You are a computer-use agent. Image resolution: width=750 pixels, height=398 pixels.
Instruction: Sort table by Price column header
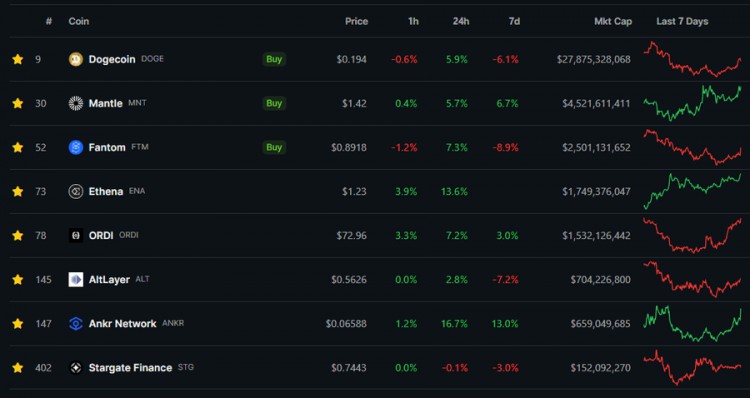tap(356, 22)
